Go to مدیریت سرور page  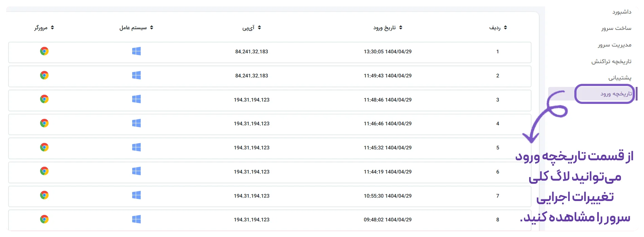click(615, 45)
